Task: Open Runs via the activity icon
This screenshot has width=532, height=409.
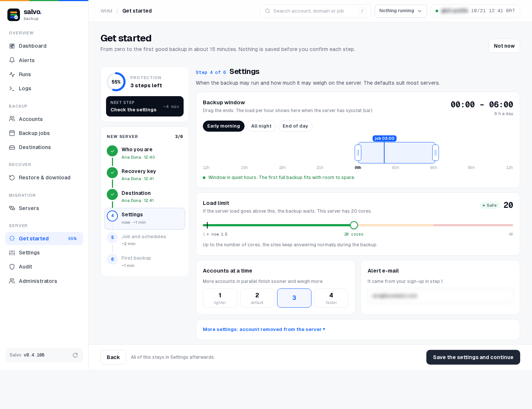Action: [x=12, y=74]
